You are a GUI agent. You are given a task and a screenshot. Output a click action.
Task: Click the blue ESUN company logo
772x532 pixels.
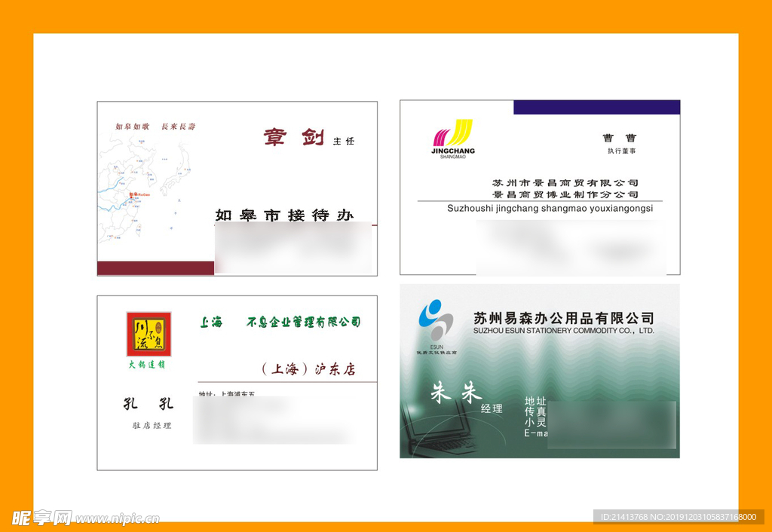pos(436,320)
